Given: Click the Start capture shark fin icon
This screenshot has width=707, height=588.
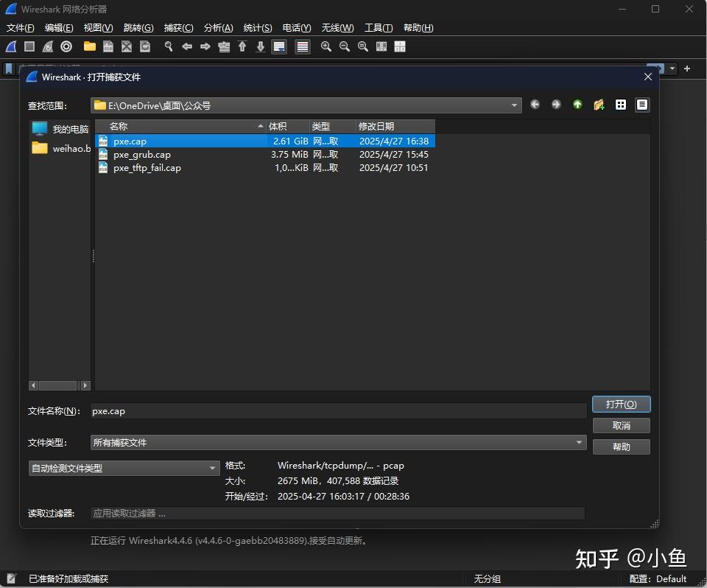Looking at the screenshot, I should pos(11,46).
